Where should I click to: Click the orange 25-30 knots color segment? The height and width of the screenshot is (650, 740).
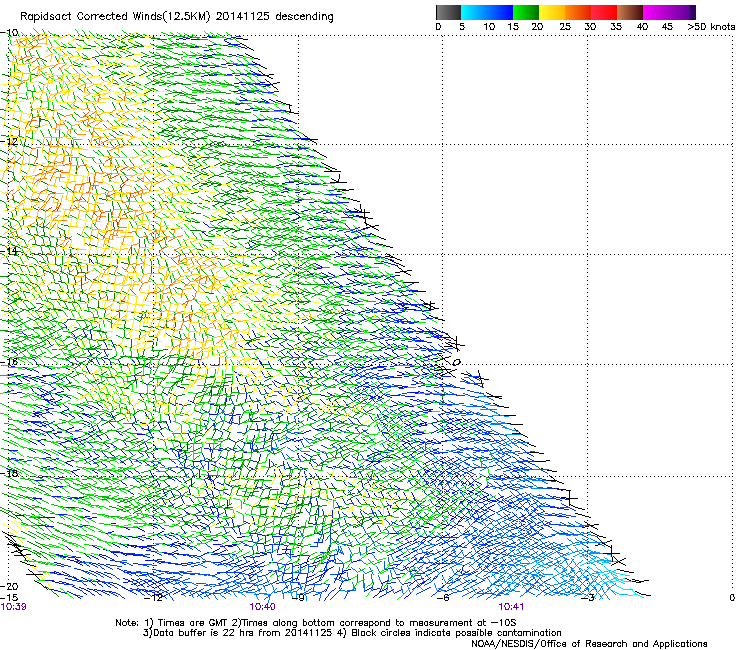(x=578, y=12)
